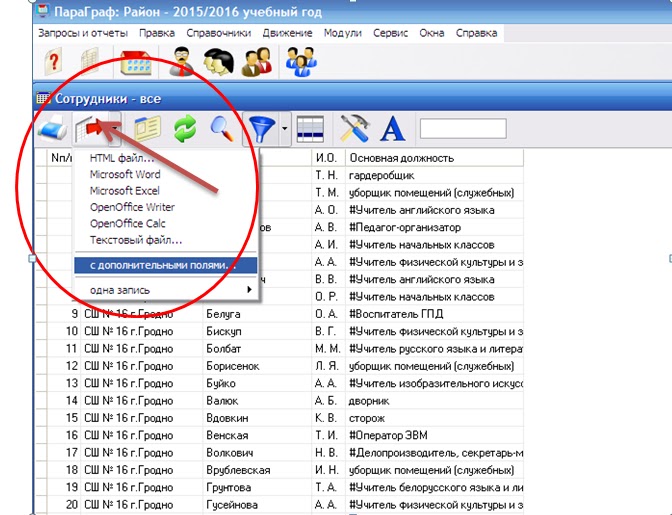672x515 pixels.
Task: Click the table rows layout icon
Action: 310,129
